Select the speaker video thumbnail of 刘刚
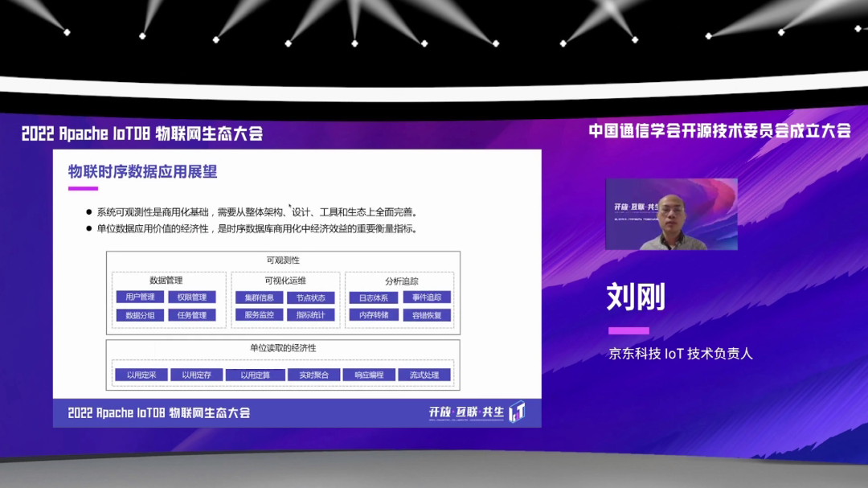 (671, 214)
